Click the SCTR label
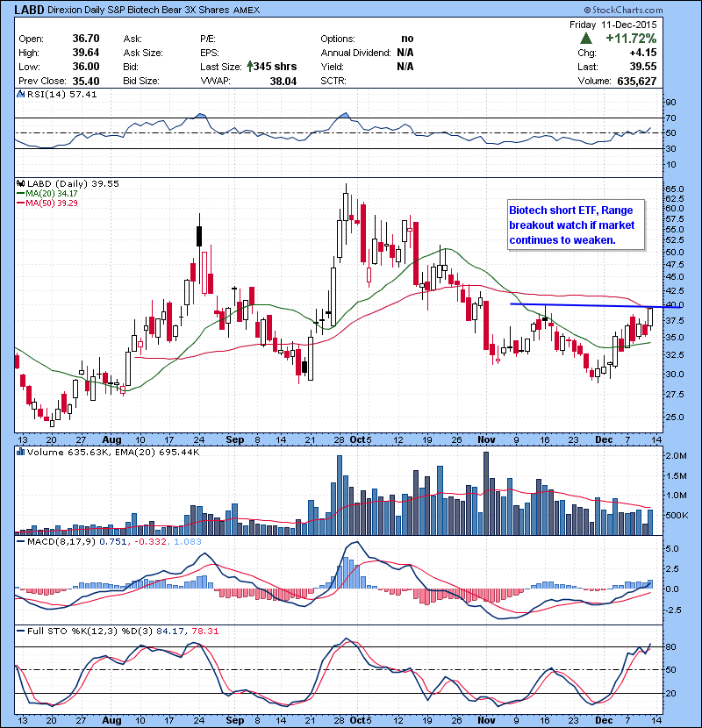This screenshot has width=702, height=728. coord(333,81)
